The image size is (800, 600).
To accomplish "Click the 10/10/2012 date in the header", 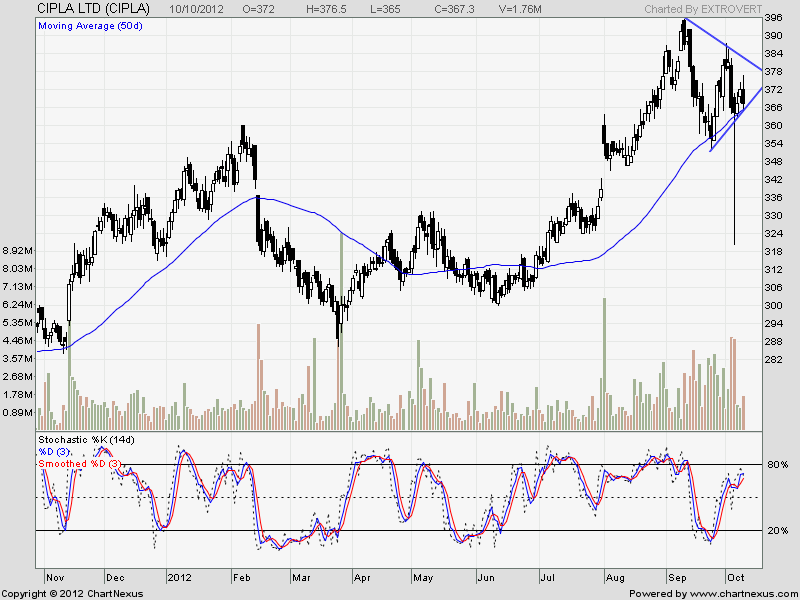I will point(199,9).
